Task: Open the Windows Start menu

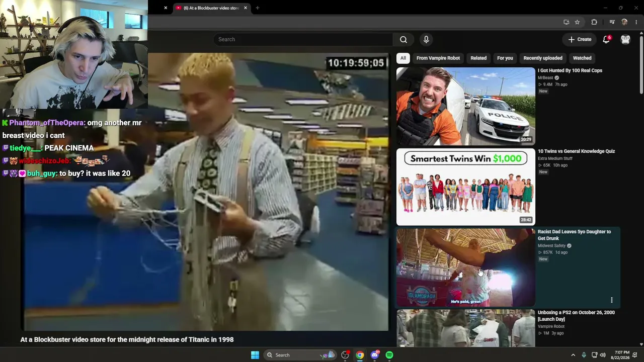Action: click(x=255, y=355)
